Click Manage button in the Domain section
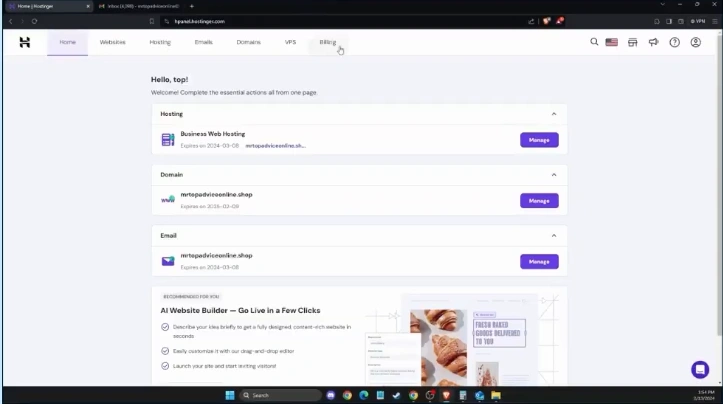The width and height of the screenshot is (723, 404). click(539, 200)
